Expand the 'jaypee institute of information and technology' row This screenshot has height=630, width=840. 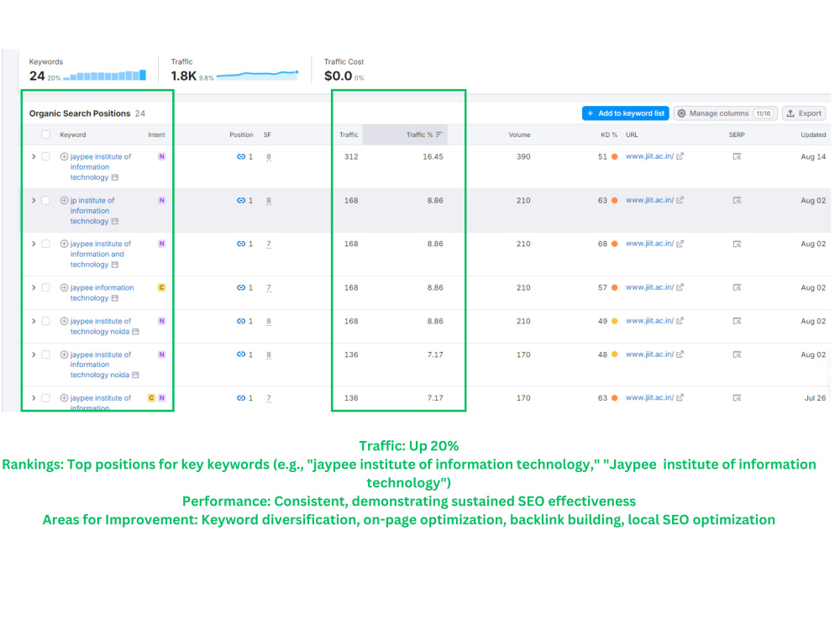34,244
